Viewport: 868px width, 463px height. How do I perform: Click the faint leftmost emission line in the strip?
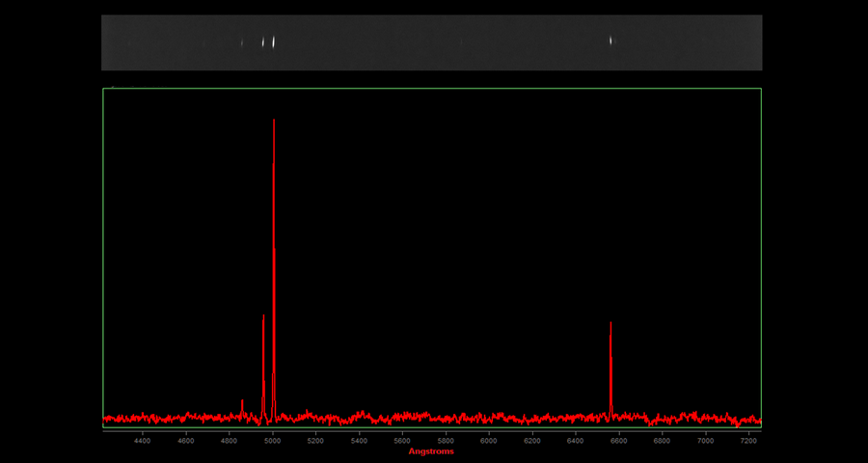[242, 42]
